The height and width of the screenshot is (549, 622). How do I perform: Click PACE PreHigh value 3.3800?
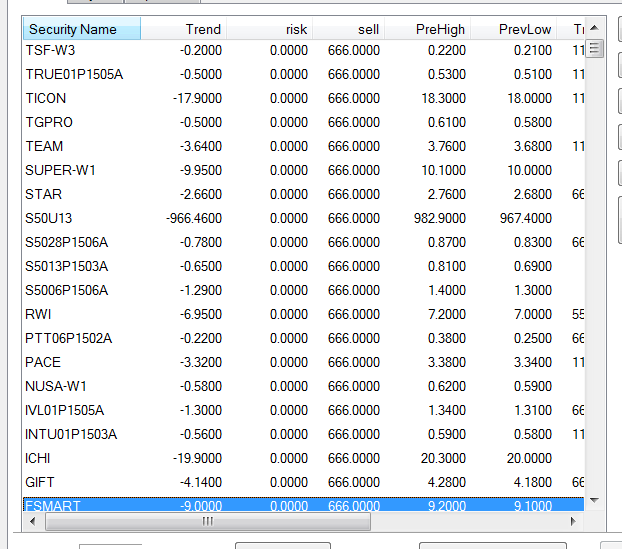click(447, 362)
